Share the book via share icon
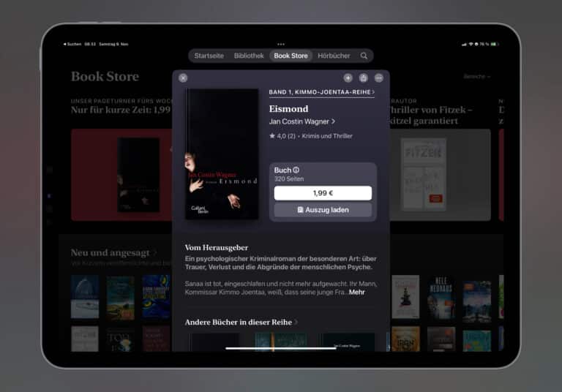562x392 pixels. pyautogui.click(x=363, y=78)
